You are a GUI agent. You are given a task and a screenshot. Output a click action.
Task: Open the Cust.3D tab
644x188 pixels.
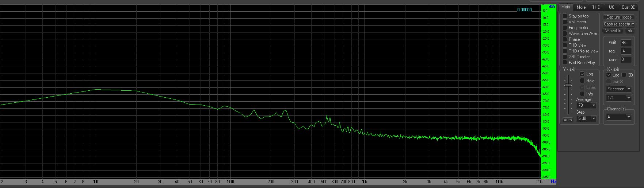(628, 7)
